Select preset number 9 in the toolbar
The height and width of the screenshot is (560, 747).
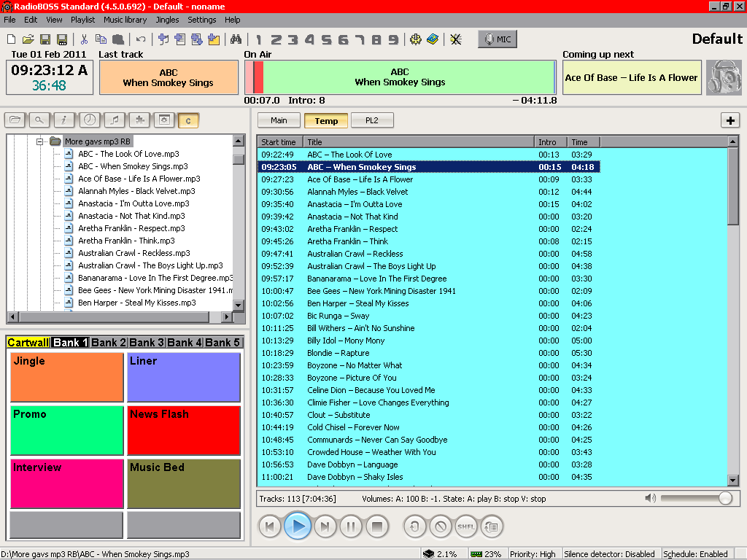(393, 39)
